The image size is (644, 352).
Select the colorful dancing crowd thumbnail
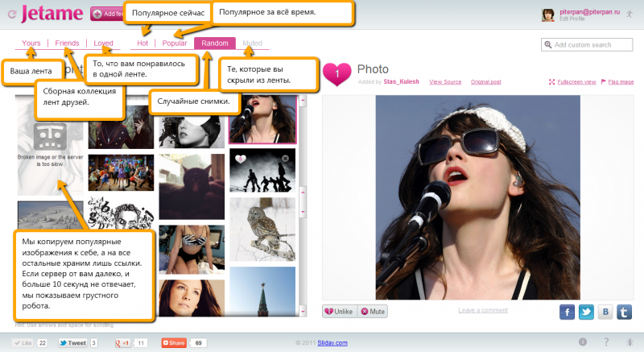tap(122, 173)
